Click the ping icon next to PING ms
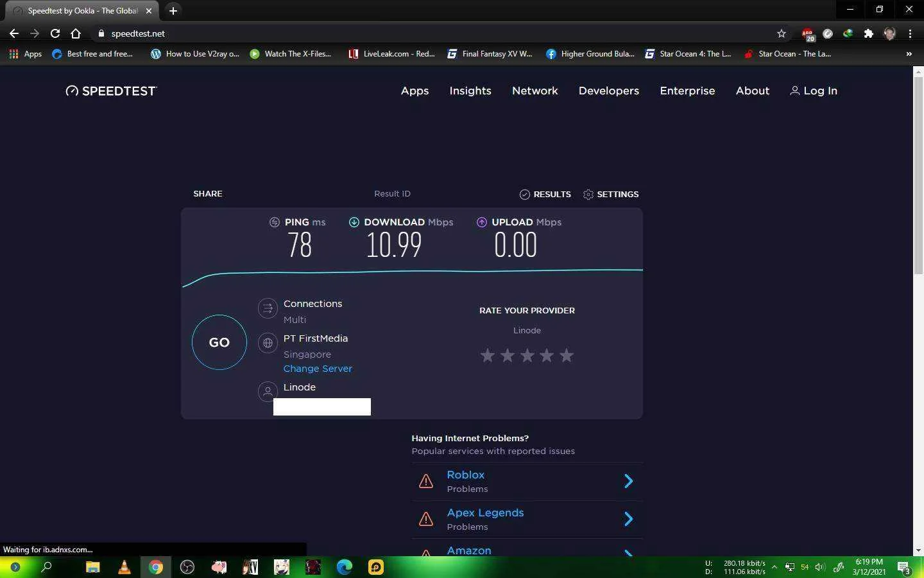 point(275,222)
